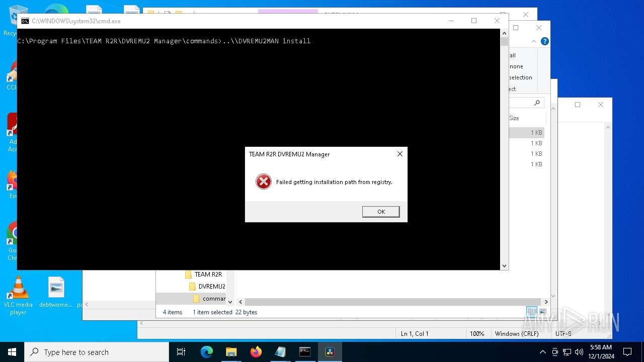Open Task View from the taskbar
644x362 pixels.
tap(181, 352)
